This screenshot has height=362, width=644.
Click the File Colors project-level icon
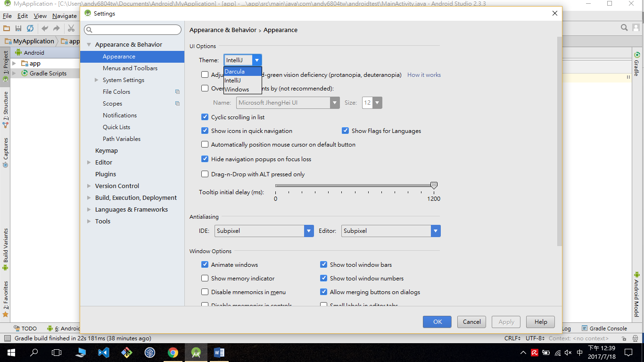tap(177, 92)
